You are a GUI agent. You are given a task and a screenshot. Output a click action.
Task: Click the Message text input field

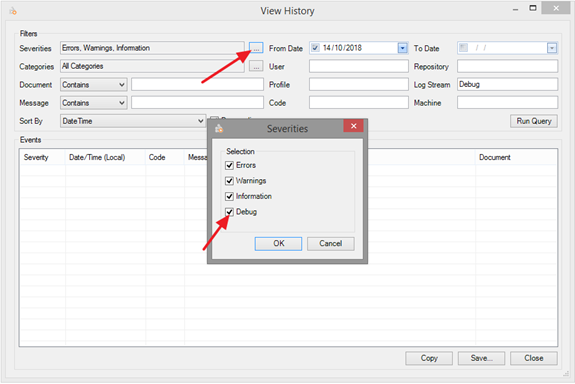(197, 103)
